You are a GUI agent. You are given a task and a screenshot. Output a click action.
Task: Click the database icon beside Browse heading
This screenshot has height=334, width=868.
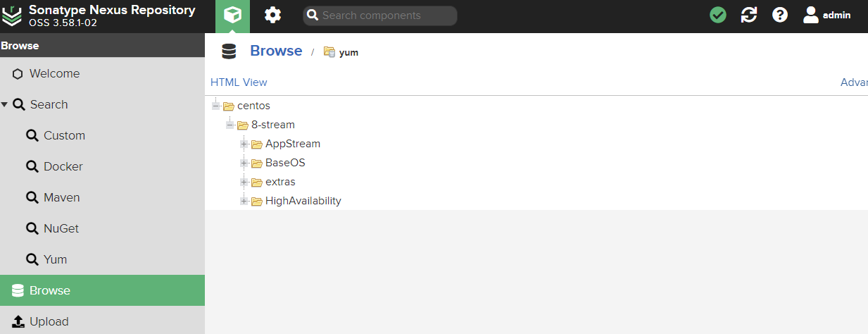click(x=229, y=51)
